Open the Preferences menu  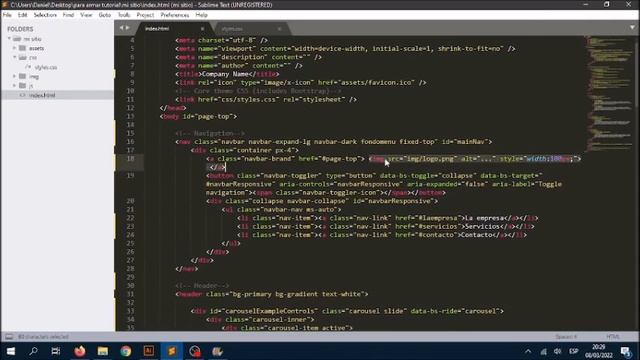pos(175,15)
